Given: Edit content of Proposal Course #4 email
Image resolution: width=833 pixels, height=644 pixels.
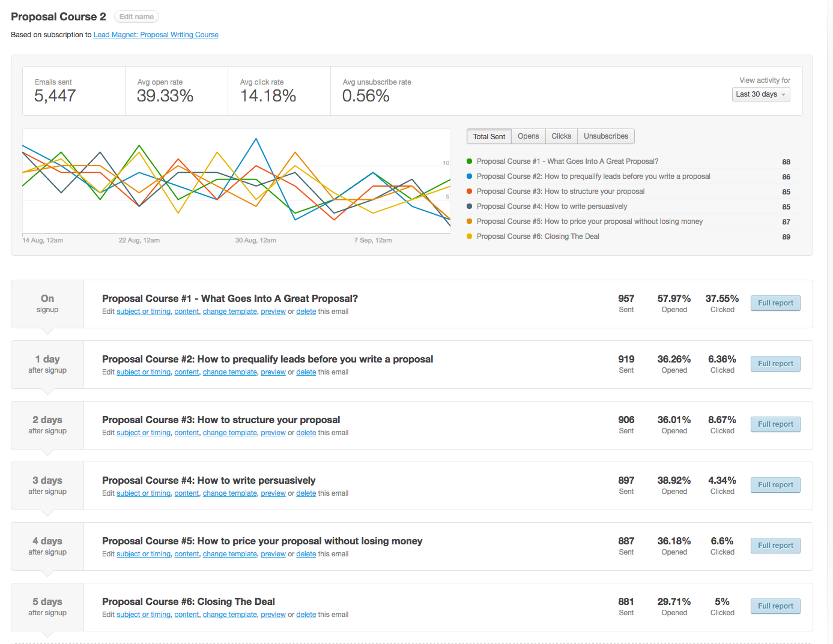Looking at the screenshot, I should pos(186,493).
